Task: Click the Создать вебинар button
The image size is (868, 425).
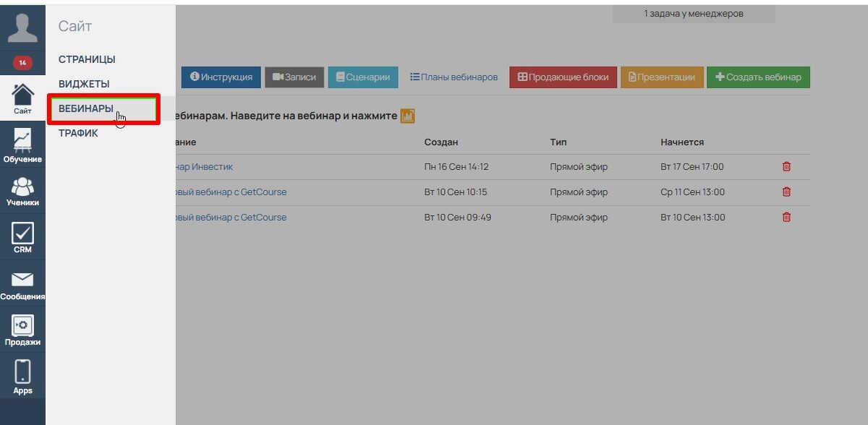Action: click(758, 77)
